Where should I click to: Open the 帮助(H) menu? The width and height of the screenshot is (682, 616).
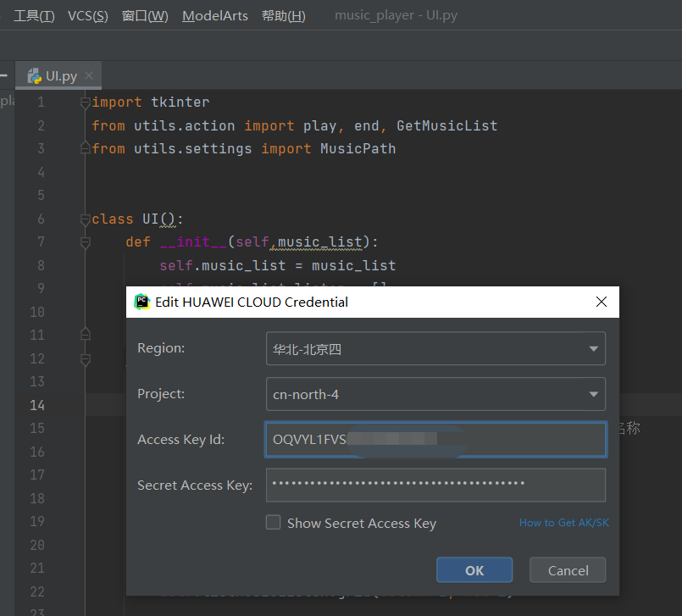(283, 16)
